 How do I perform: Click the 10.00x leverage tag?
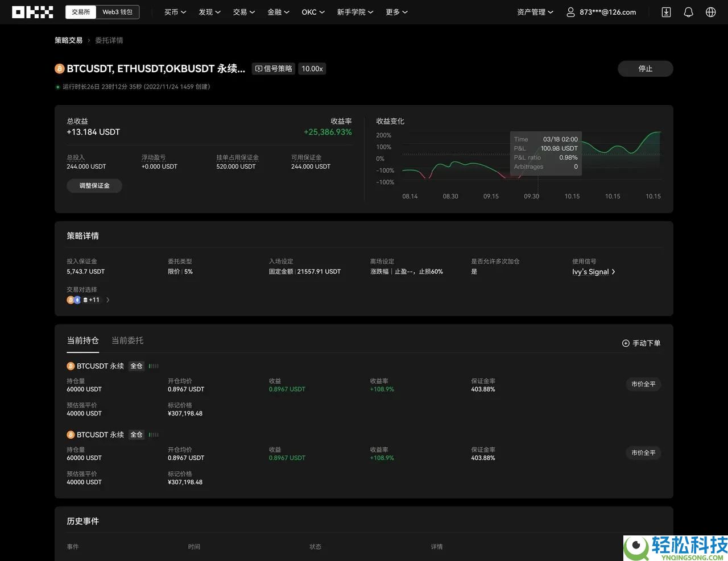(x=312, y=69)
